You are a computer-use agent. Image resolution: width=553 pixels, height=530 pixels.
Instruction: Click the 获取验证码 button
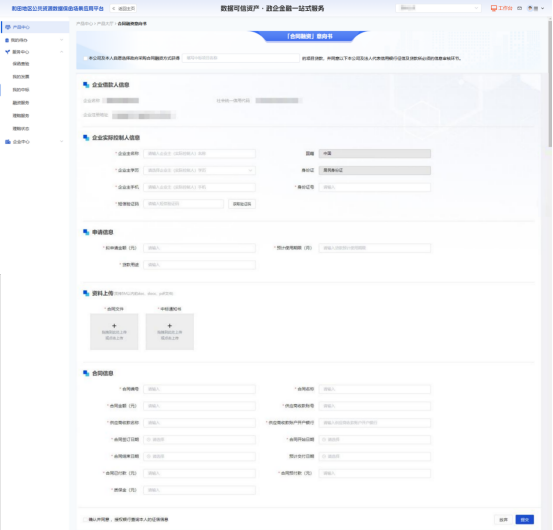point(242,204)
